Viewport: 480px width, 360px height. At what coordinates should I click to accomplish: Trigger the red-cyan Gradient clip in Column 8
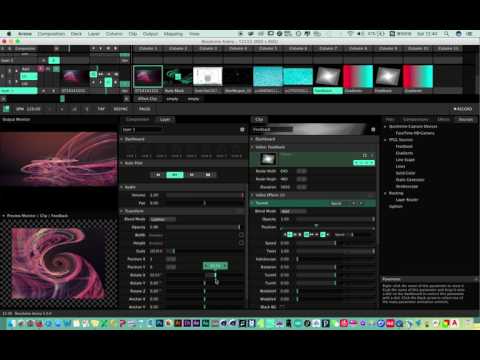(x=358, y=76)
